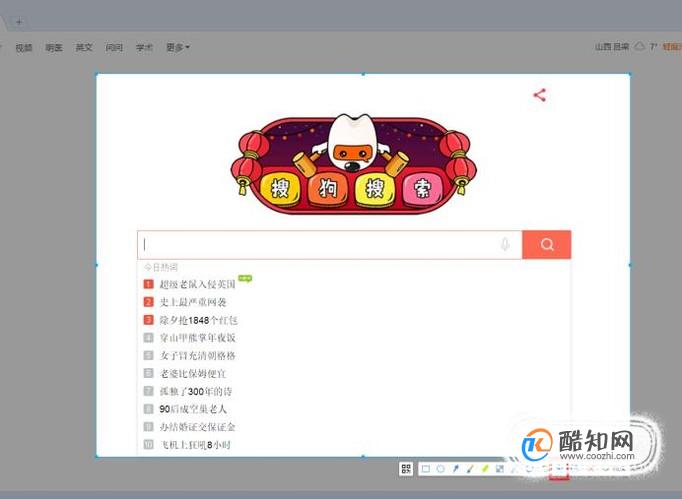This screenshot has width=682, height=499.
Task: Open the 学术 navigation link
Action: pos(144,47)
